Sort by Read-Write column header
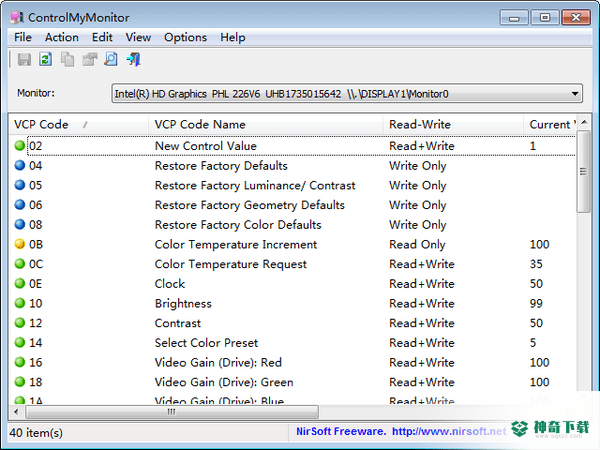Screen dimensions: 600x450 pos(453,125)
